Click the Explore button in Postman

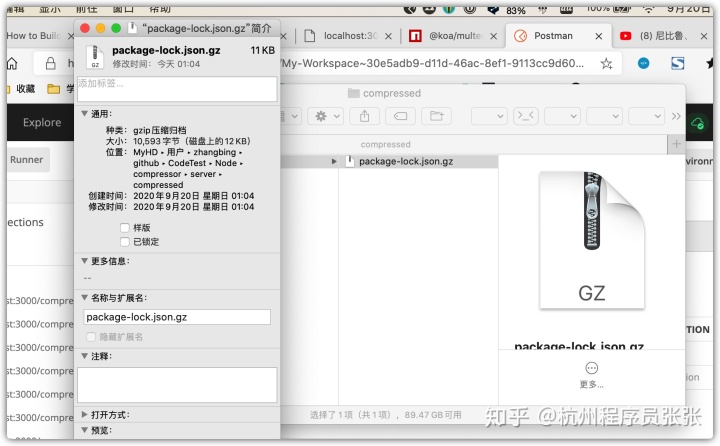click(x=42, y=123)
